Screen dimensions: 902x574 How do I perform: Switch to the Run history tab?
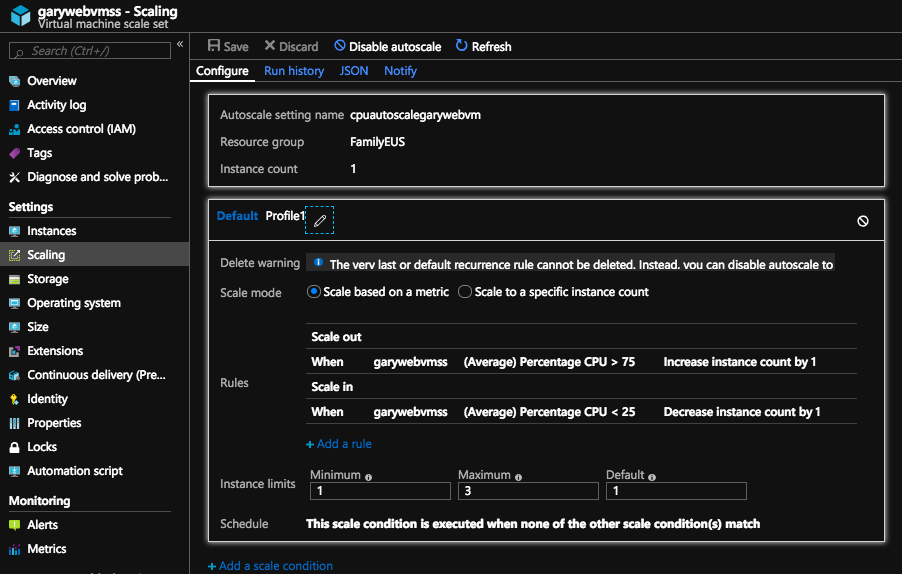click(x=294, y=71)
